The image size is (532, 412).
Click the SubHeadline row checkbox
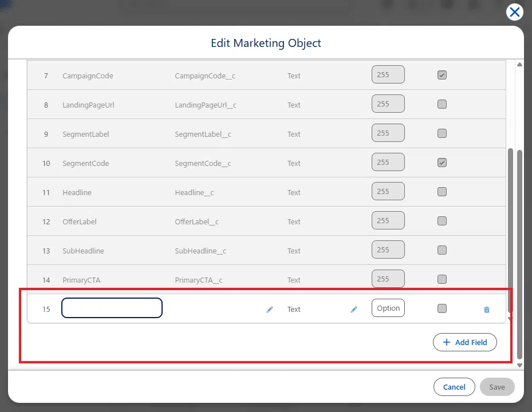point(442,250)
